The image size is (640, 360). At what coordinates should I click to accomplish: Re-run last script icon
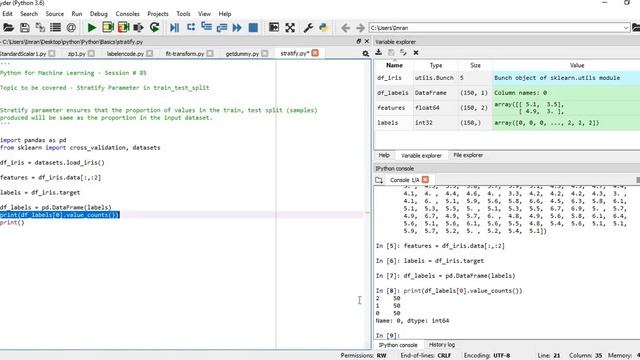[x=154, y=28]
